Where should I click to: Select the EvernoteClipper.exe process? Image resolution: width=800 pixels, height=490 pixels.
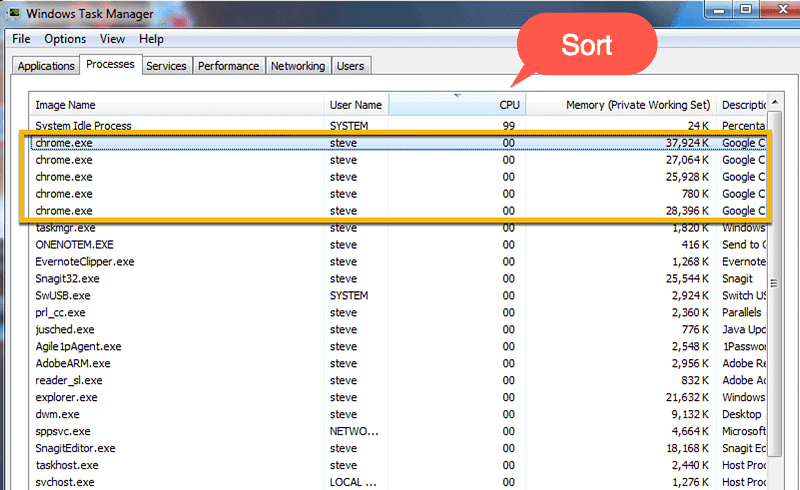[x=398, y=261]
